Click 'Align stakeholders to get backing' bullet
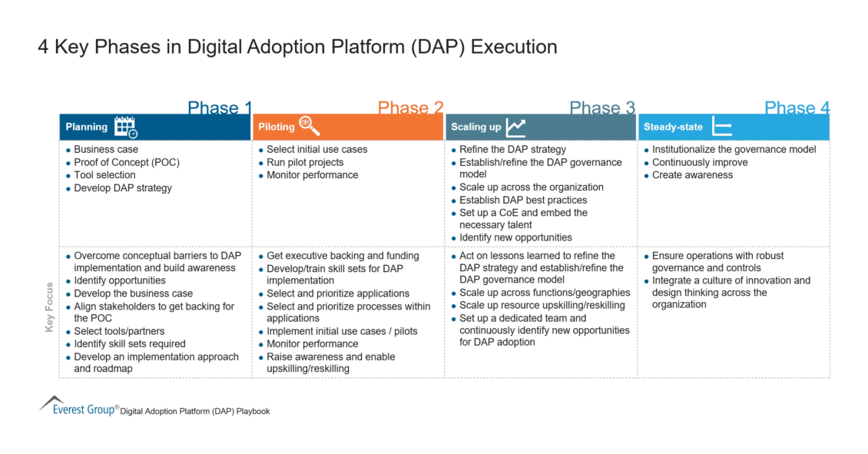The width and height of the screenshot is (868, 454). [x=154, y=312]
